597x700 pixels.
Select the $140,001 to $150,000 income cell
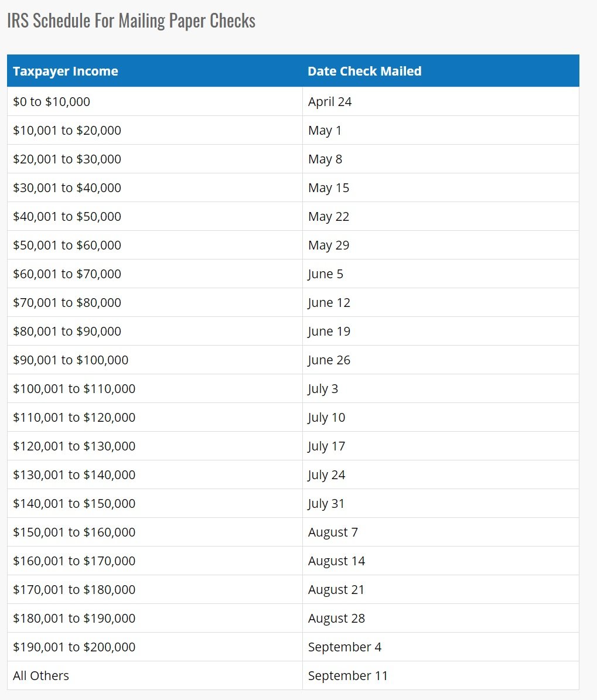(155, 504)
